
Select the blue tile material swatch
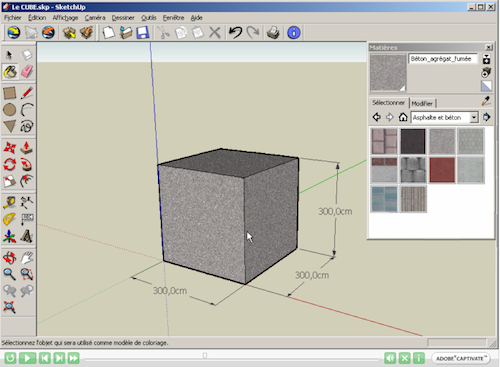click(384, 199)
